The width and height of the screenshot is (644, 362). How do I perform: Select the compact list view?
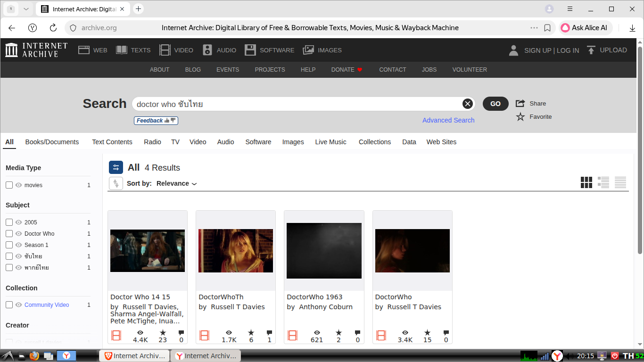tap(620, 182)
